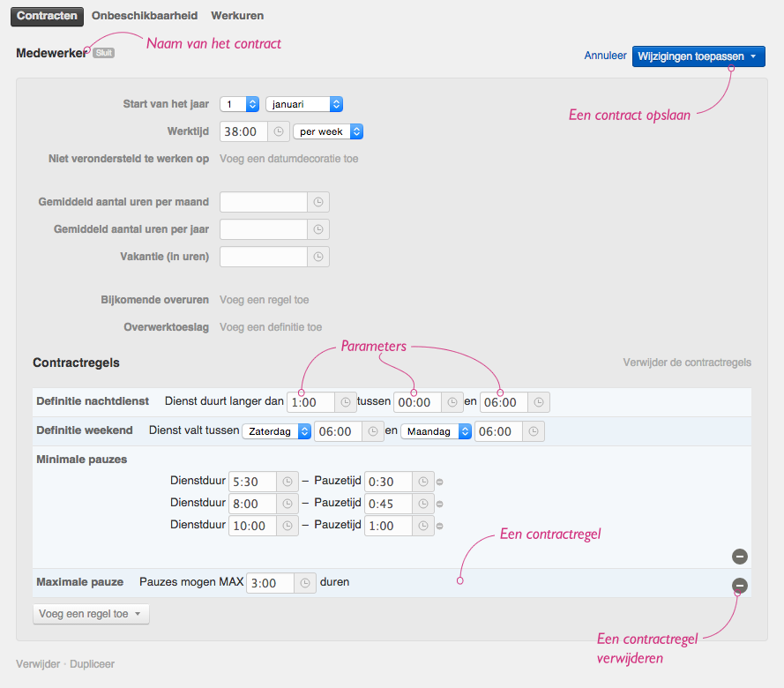Click clock icon for Gemiddeld aantal uren per maand
The image size is (784, 688).
pos(318,202)
